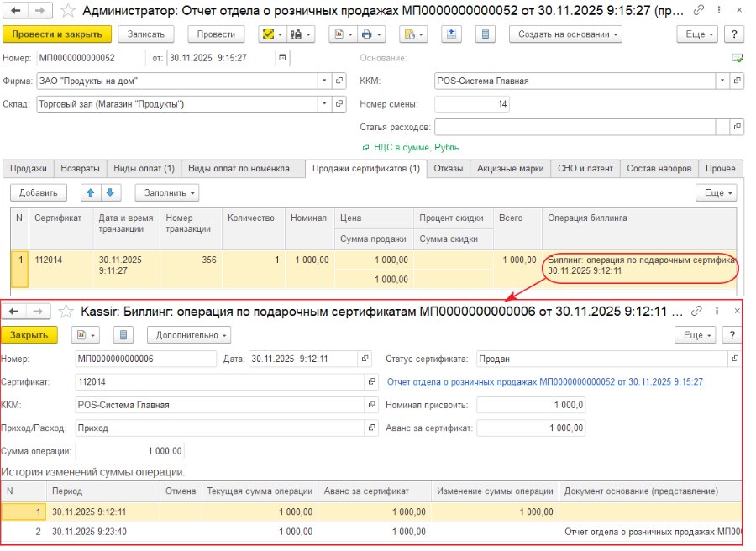
Task: Click the yellow checkmark marking icon in the top toolbar
Action: tap(268, 34)
